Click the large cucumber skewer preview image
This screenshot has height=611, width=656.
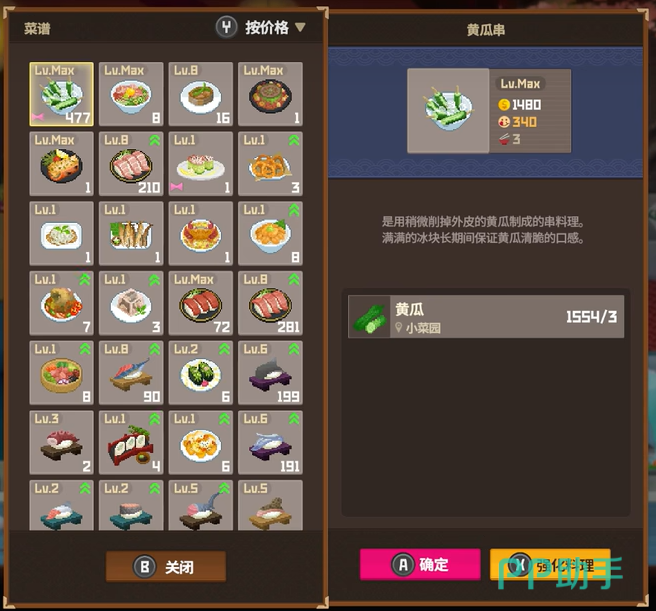click(x=448, y=110)
